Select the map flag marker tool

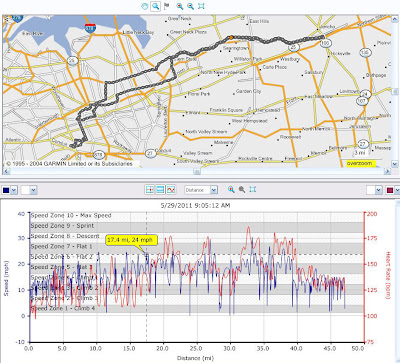(167, 6)
